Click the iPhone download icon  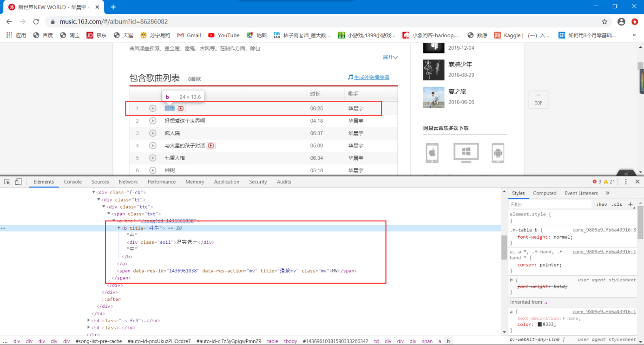(x=432, y=153)
